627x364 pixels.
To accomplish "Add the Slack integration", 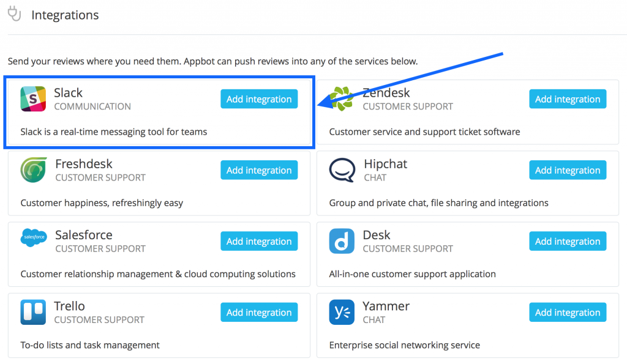I will click(x=259, y=98).
